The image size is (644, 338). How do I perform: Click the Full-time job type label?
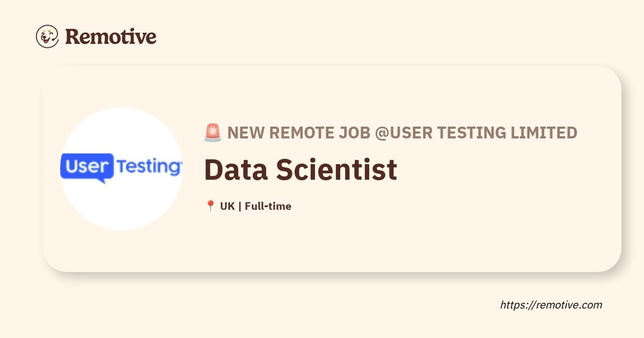coord(268,206)
